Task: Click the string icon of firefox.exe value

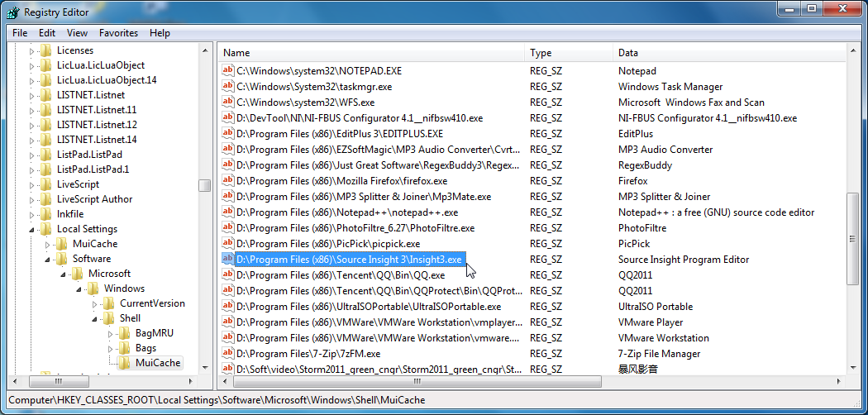Action: (227, 180)
